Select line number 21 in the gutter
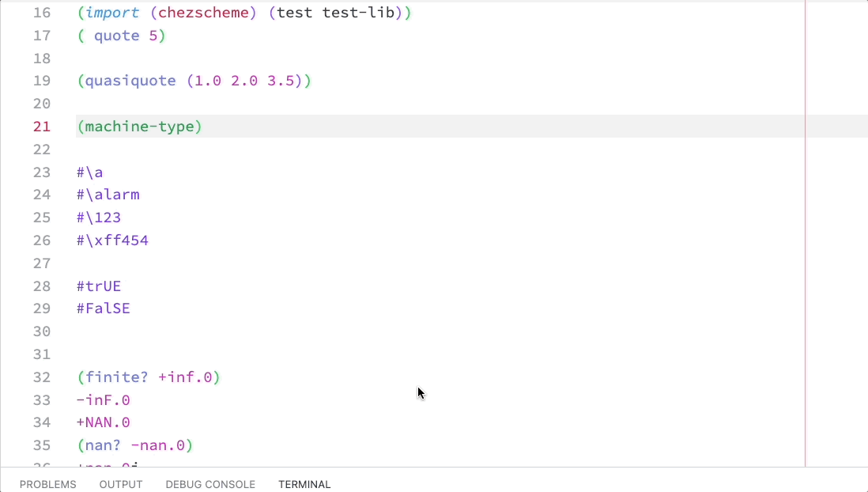This screenshot has height=492, width=868. point(42,126)
